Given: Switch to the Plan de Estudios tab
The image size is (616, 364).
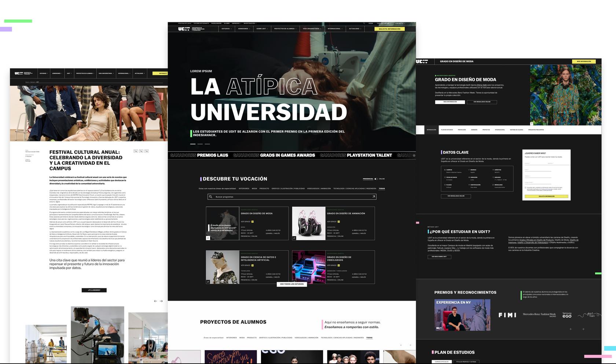Looking at the screenshot, I should (x=447, y=130).
